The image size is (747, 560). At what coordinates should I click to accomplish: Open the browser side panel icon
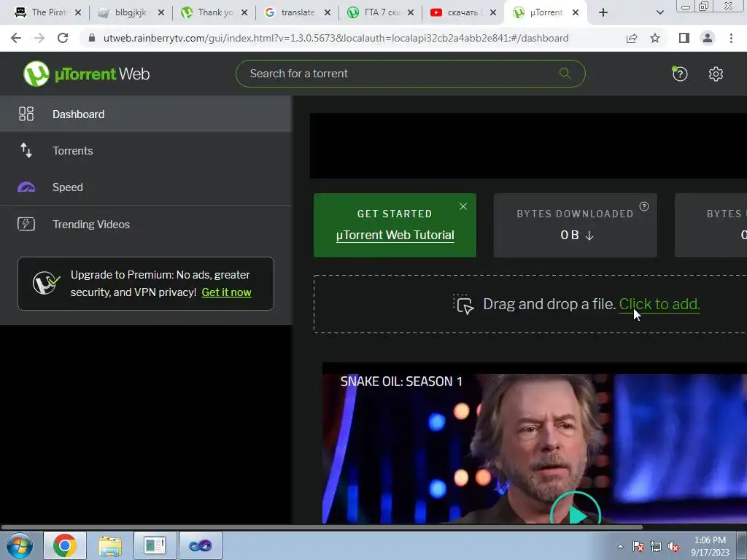(684, 38)
